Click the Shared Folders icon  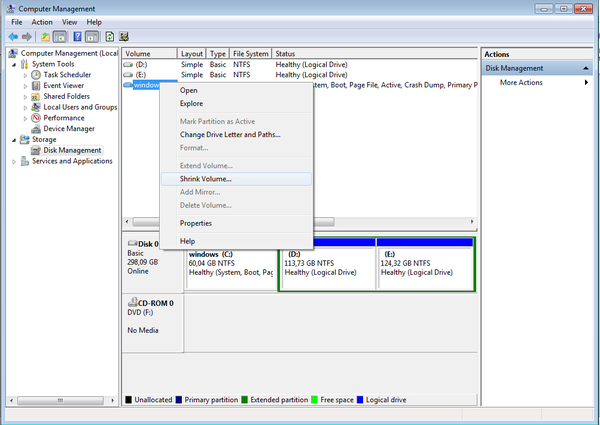[x=36, y=96]
